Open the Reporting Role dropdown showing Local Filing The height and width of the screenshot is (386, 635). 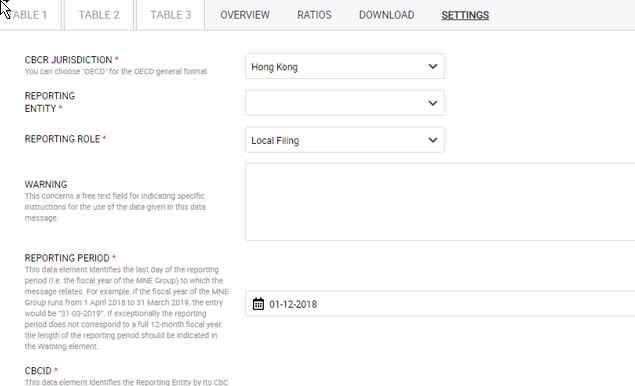345,140
